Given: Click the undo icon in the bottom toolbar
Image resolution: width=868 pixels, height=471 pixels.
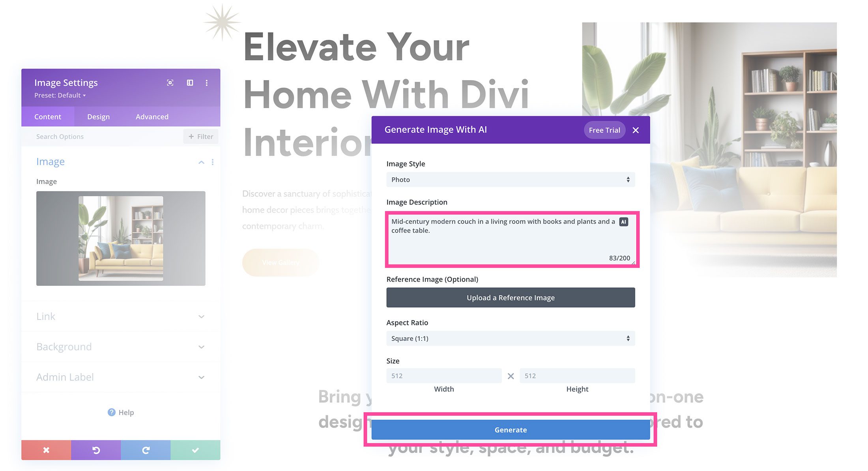Looking at the screenshot, I should click(96, 450).
